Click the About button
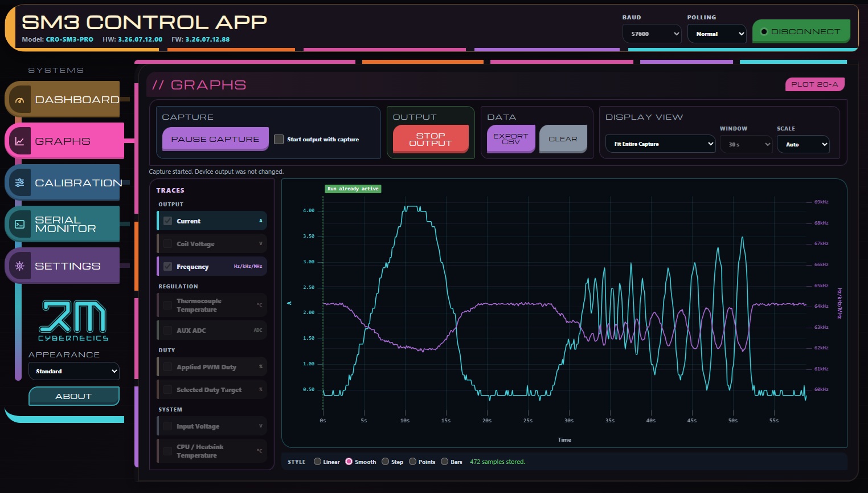 point(74,396)
